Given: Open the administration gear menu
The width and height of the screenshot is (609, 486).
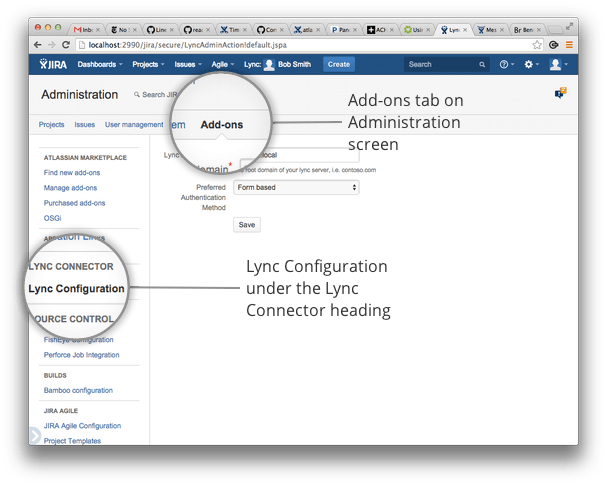Looking at the screenshot, I should (x=531, y=64).
